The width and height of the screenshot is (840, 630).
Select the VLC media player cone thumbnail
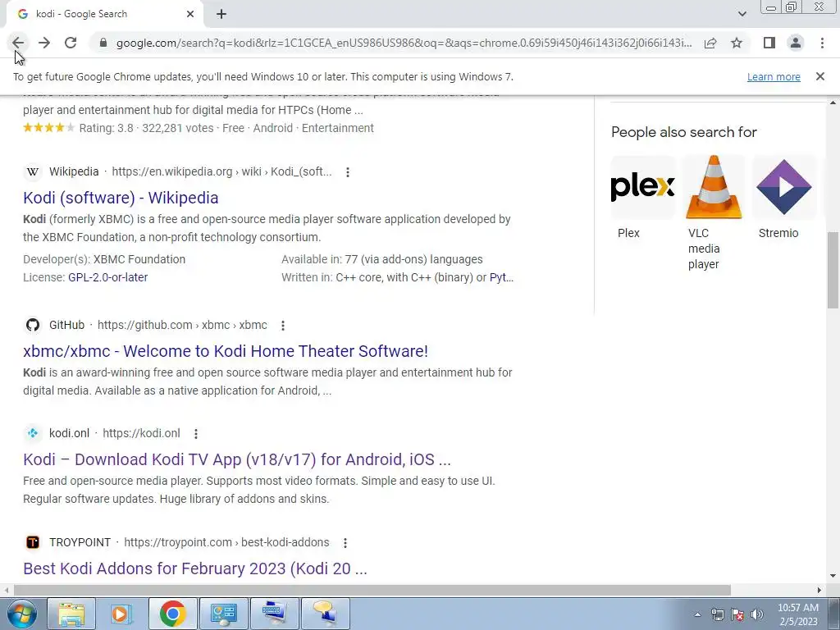[x=714, y=187]
